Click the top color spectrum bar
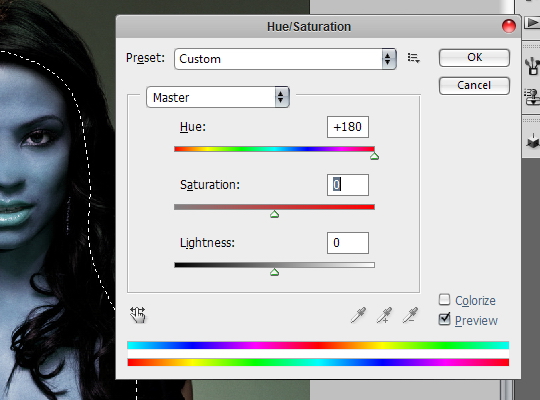The width and height of the screenshot is (540, 400). tap(318, 345)
